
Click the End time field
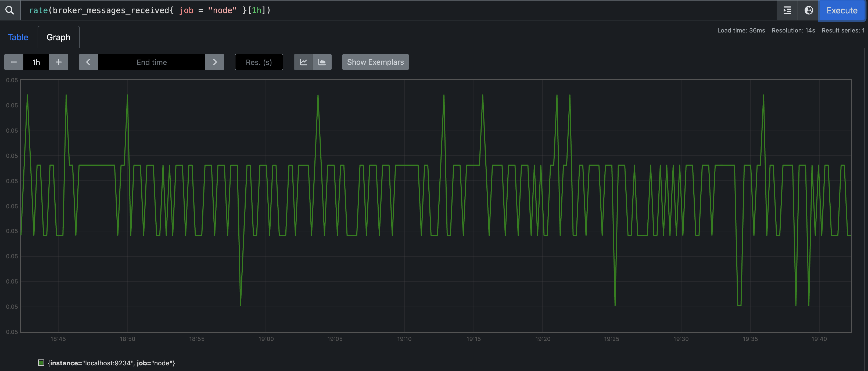tap(152, 62)
